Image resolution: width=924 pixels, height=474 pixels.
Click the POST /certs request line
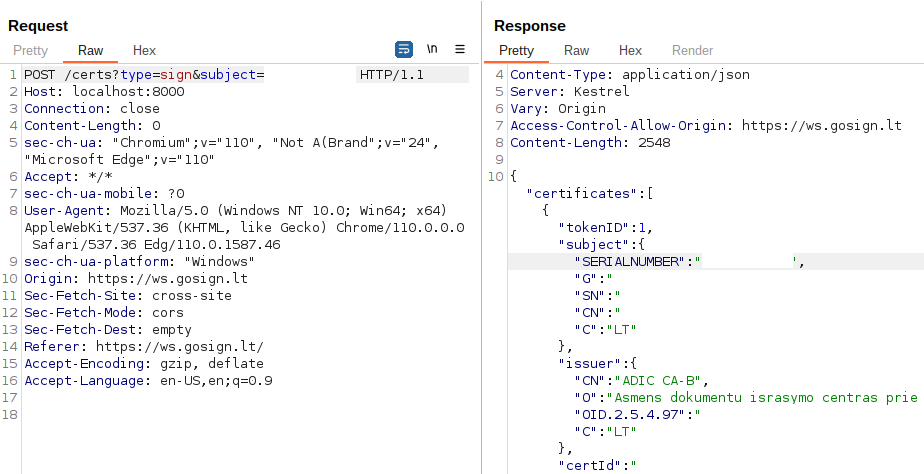click(x=246, y=75)
